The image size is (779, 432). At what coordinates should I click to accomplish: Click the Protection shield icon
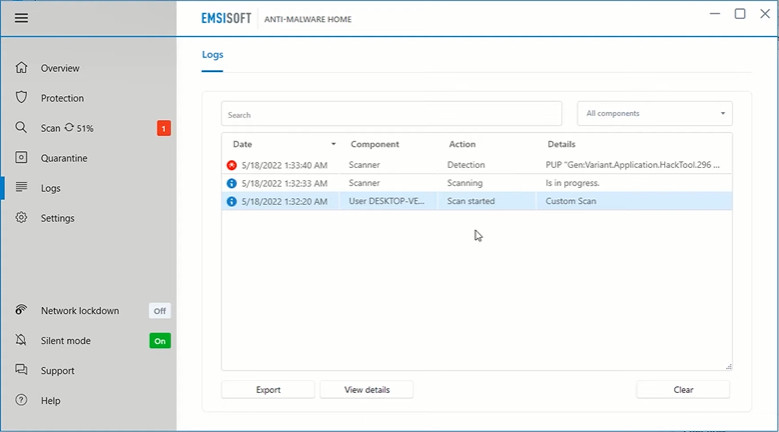pyautogui.click(x=21, y=97)
